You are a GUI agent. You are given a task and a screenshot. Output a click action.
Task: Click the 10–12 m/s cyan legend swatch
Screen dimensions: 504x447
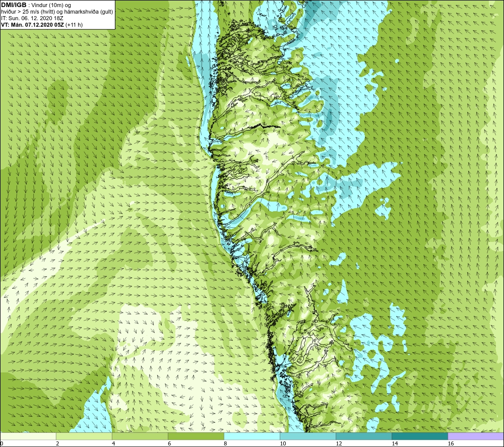307,436
